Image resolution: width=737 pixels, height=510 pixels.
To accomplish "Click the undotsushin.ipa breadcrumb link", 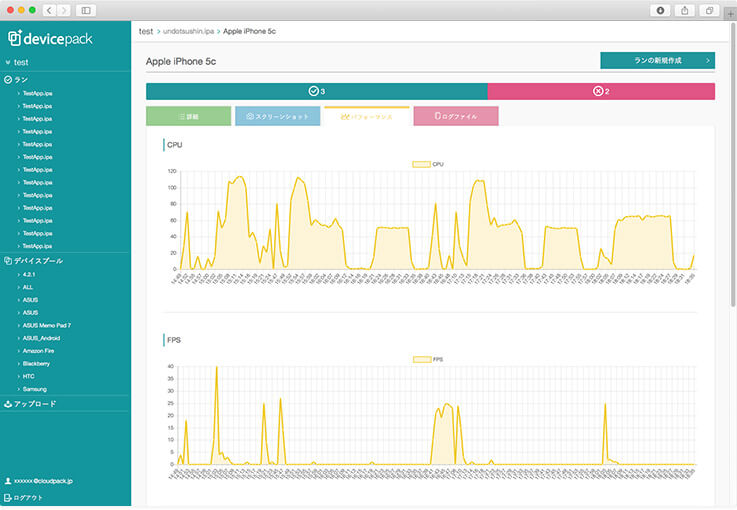I will [x=188, y=31].
